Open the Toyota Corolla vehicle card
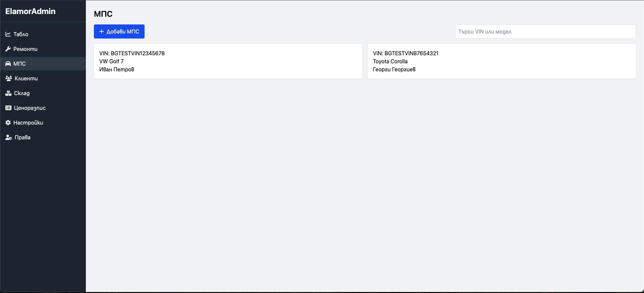644x293 pixels. click(501, 61)
